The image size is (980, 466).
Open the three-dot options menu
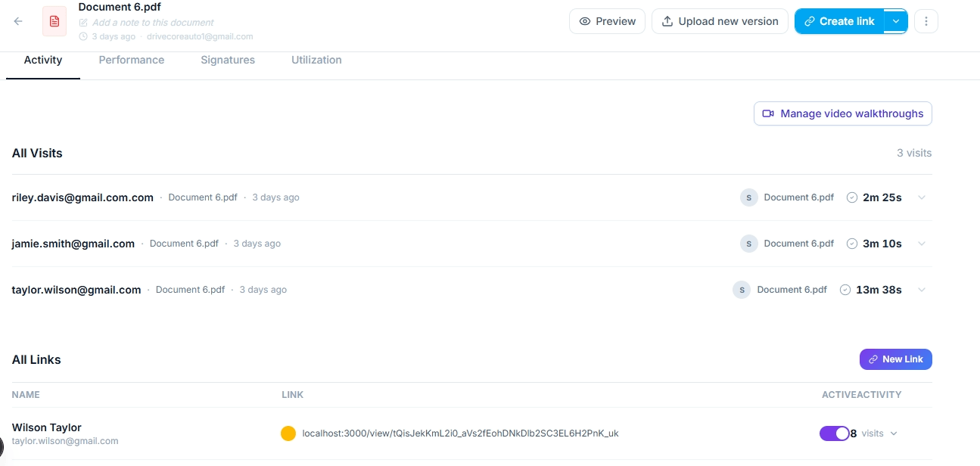tap(926, 20)
